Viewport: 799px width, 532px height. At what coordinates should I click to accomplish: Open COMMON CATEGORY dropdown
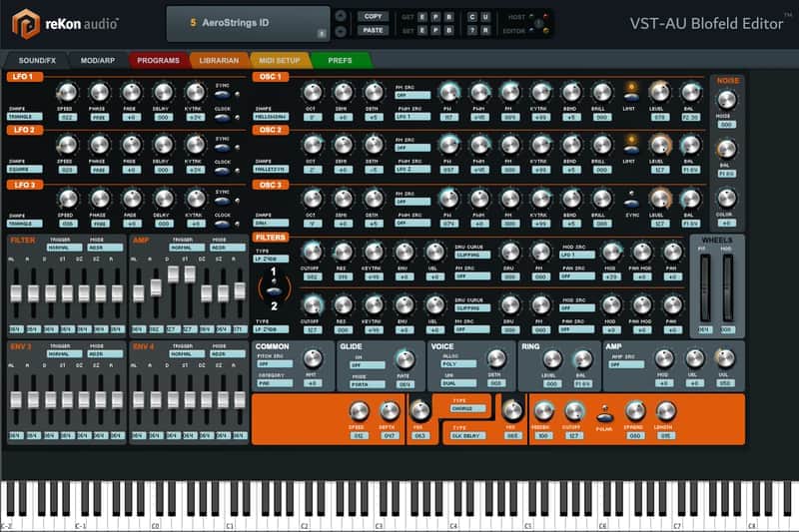click(276, 383)
